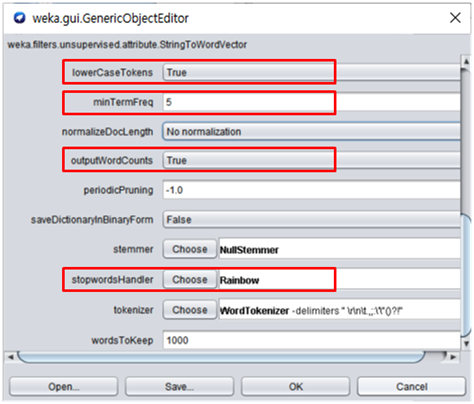Image resolution: width=474 pixels, height=404 pixels.
Task: Click the wordsToKeep label
Action: click(122, 340)
